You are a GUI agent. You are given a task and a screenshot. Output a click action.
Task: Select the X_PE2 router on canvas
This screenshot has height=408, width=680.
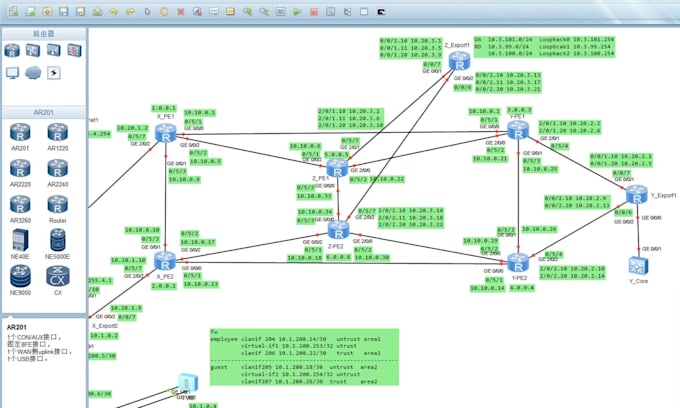(165, 261)
